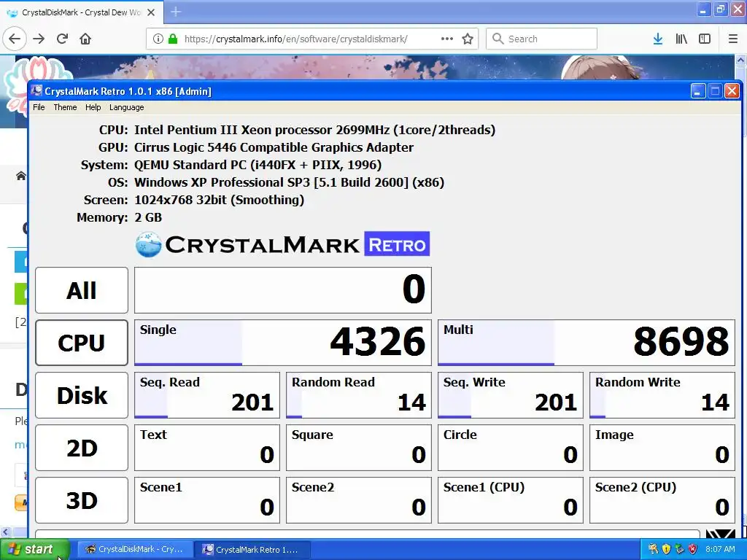
Task: Click the Screen line 1024x768 32bit
Action: click(x=219, y=200)
